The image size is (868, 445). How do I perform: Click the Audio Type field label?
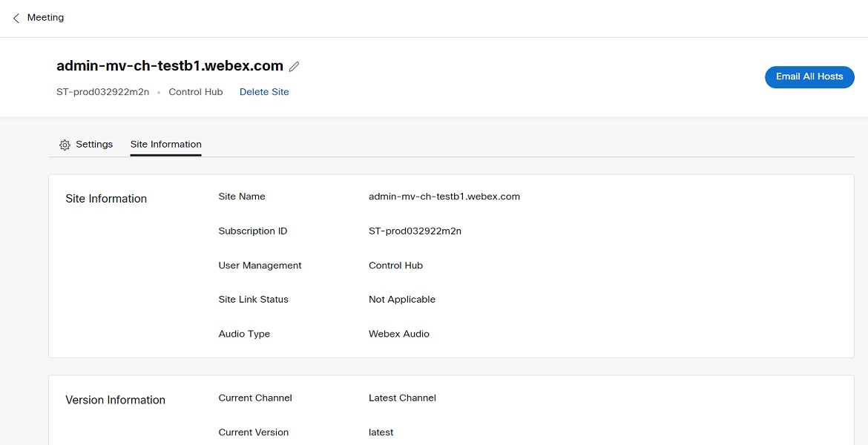pos(244,334)
